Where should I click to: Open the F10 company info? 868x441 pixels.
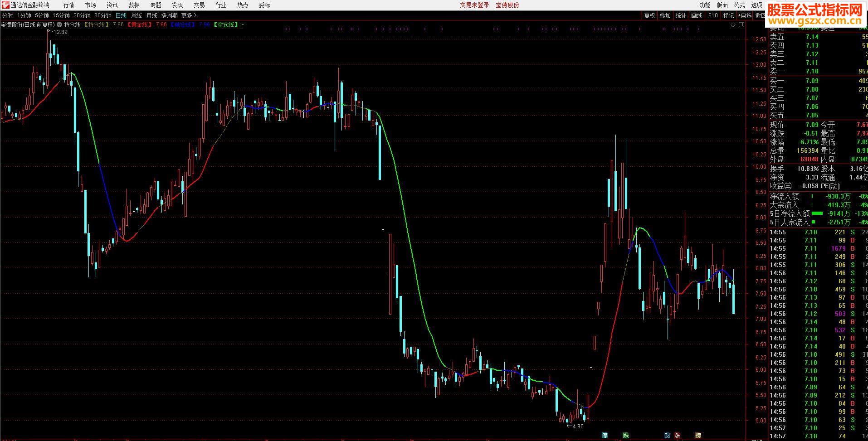[x=713, y=15]
